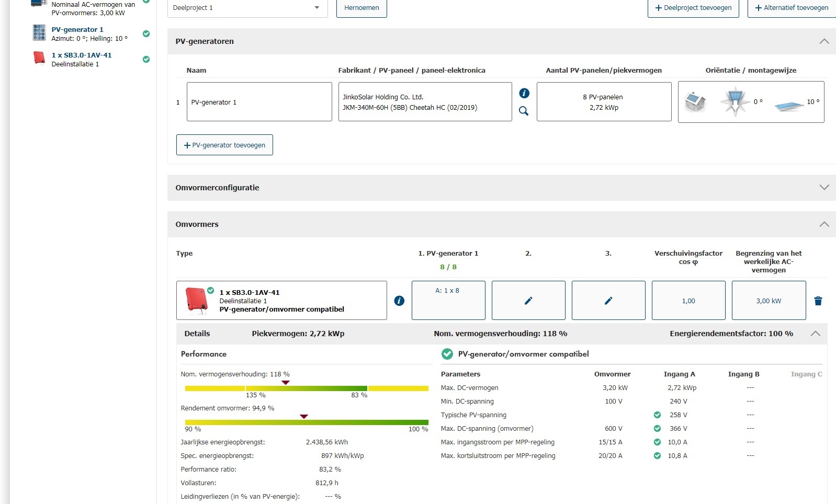Collapse the inverter Details panel
The width and height of the screenshot is (836, 504).
[x=815, y=334]
